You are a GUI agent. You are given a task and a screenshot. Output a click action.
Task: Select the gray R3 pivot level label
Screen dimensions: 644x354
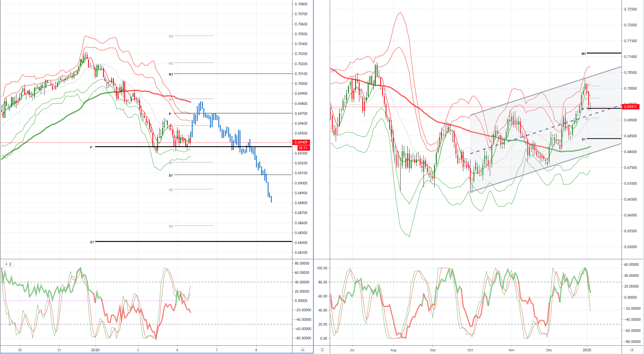tap(171, 36)
